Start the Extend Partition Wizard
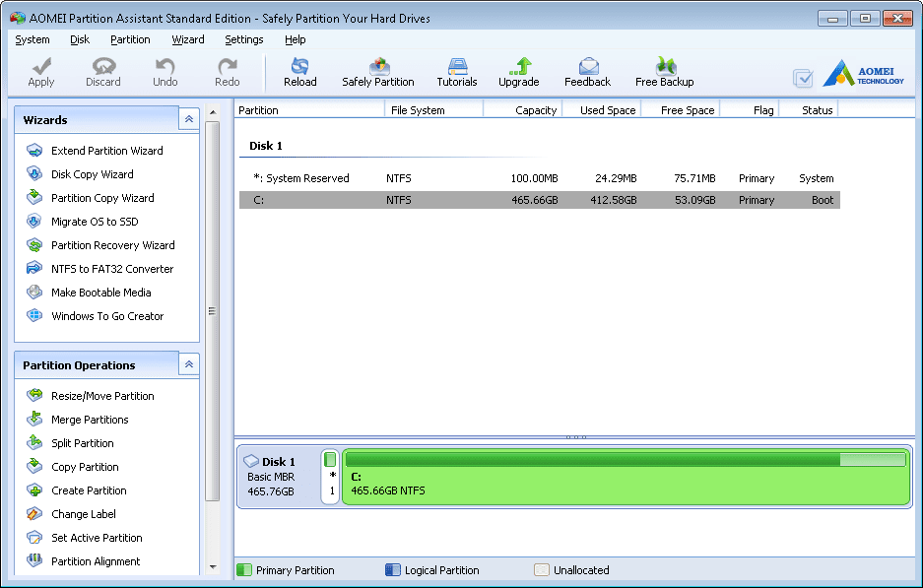The image size is (923, 588). [x=106, y=151]
